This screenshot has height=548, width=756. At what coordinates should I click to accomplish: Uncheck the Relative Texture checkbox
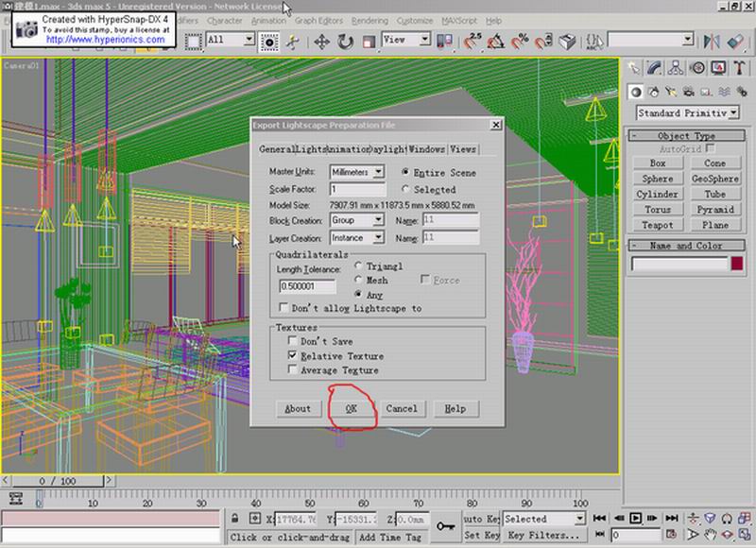tap(292, 356)
